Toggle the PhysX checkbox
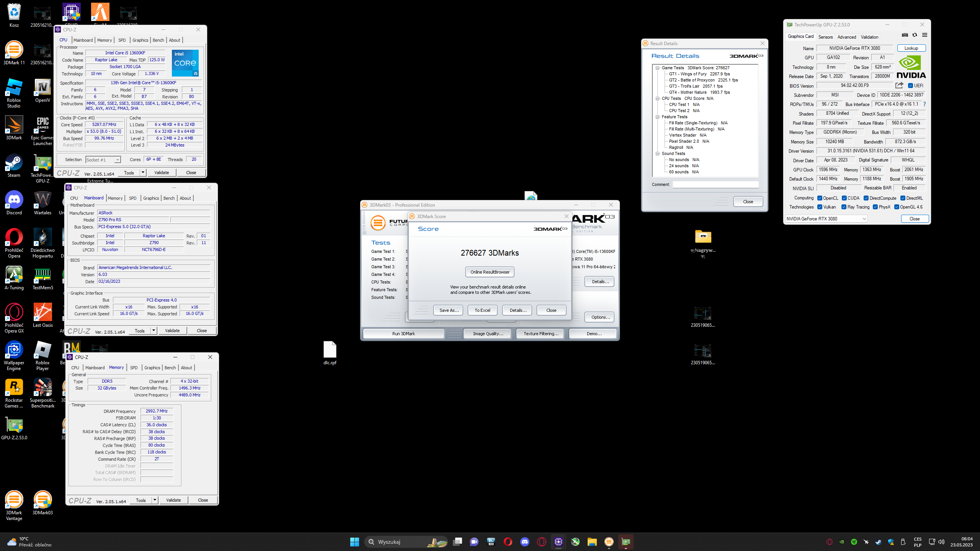The width and height of the screenshot is (980, 551). [875, 207]
